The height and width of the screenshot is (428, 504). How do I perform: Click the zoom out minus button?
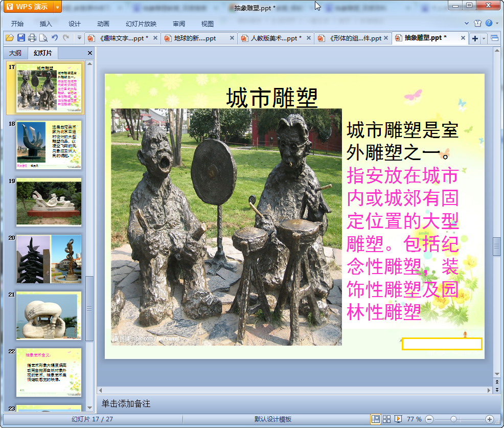pos(429,419)
